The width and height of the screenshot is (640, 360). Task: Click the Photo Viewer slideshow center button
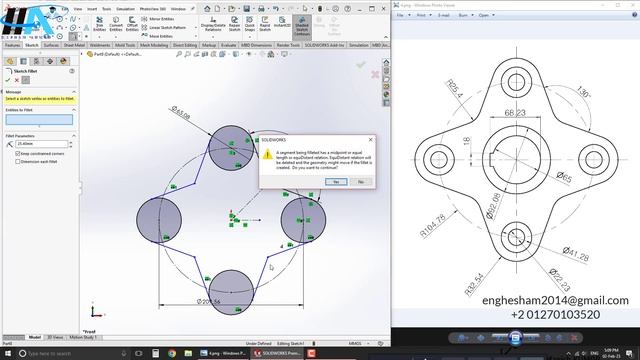[x=515, y=338]
